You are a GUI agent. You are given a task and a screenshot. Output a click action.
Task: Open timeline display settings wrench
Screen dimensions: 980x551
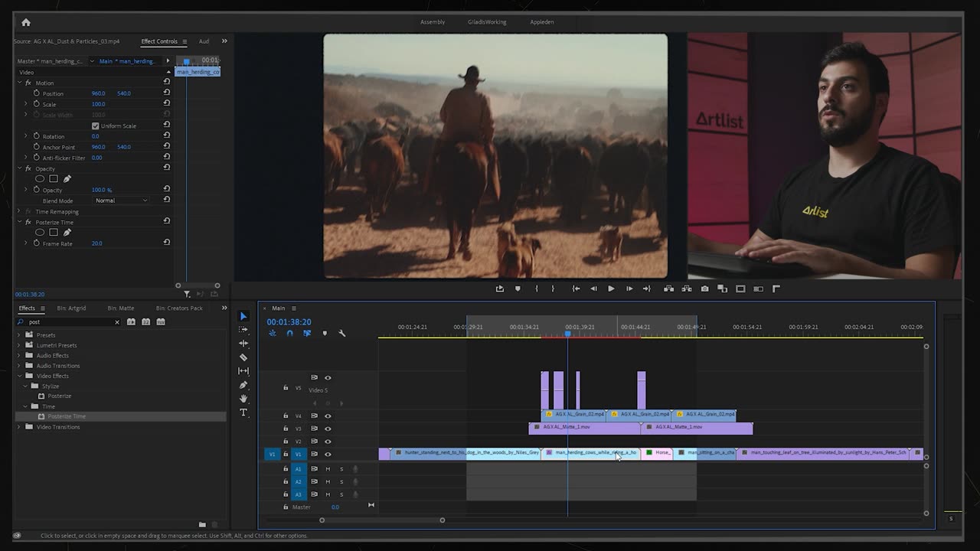[341, 333]
